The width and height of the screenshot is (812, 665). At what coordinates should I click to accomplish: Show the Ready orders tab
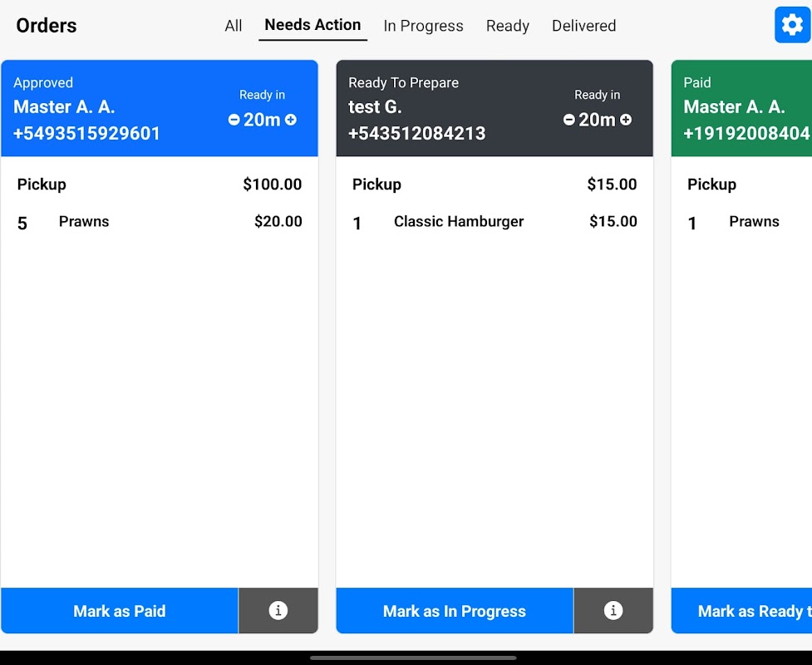pos(508,26)
